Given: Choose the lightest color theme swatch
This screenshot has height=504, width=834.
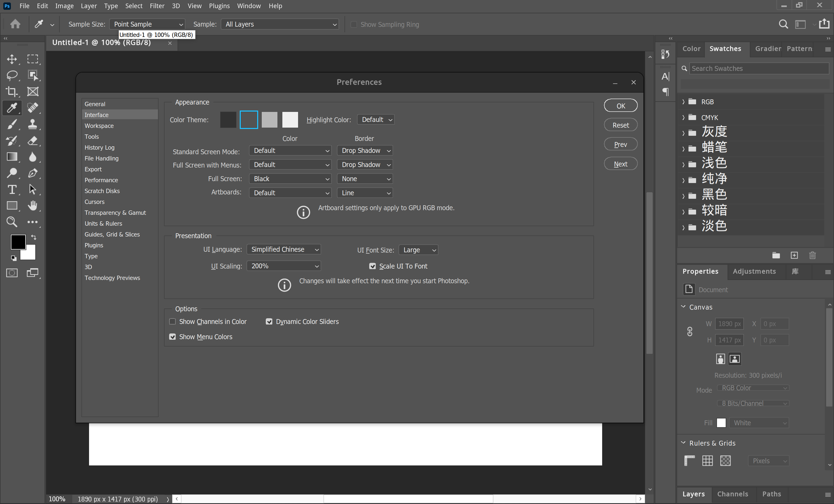Looking at the screenshot, I should (290, 120).
